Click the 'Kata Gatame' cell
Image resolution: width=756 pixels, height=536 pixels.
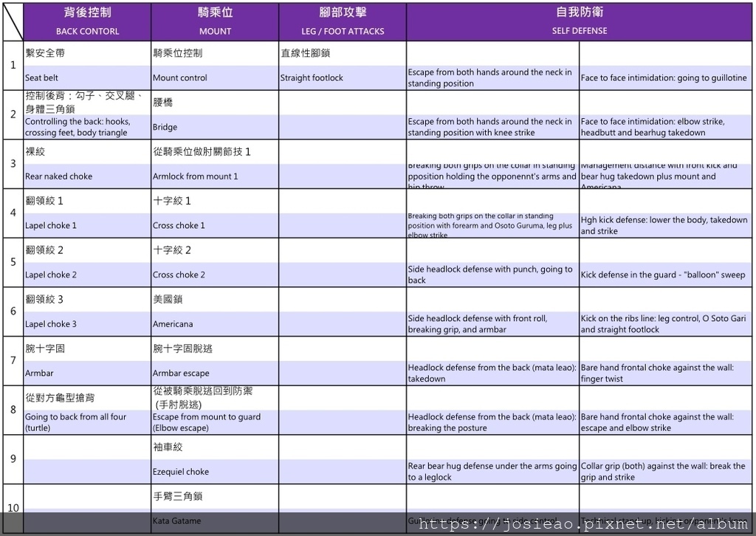215,520
